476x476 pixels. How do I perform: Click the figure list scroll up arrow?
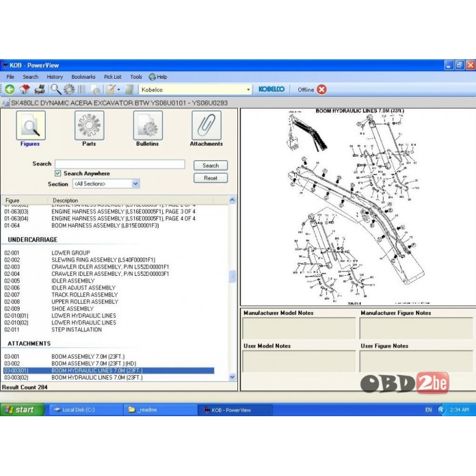coord(233,200)
